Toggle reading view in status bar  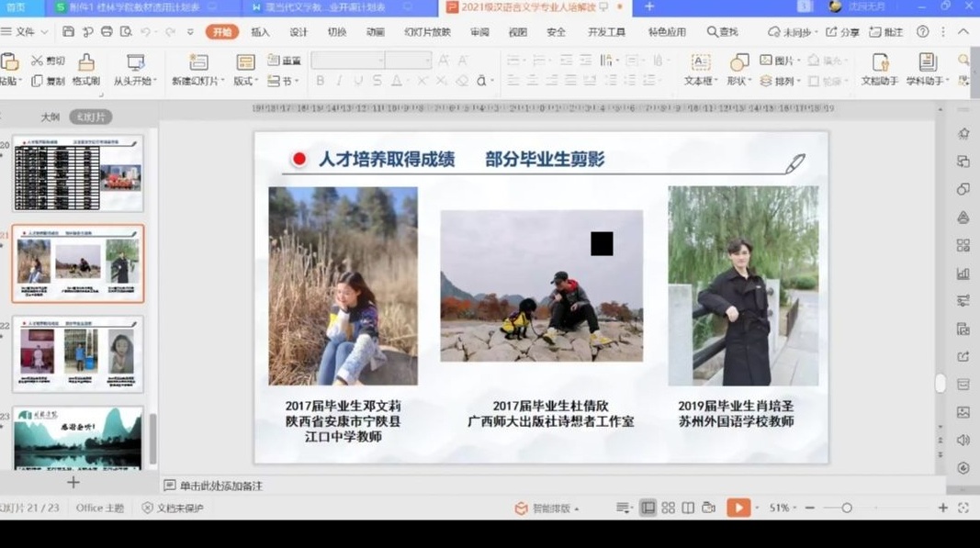coord(688,508)
